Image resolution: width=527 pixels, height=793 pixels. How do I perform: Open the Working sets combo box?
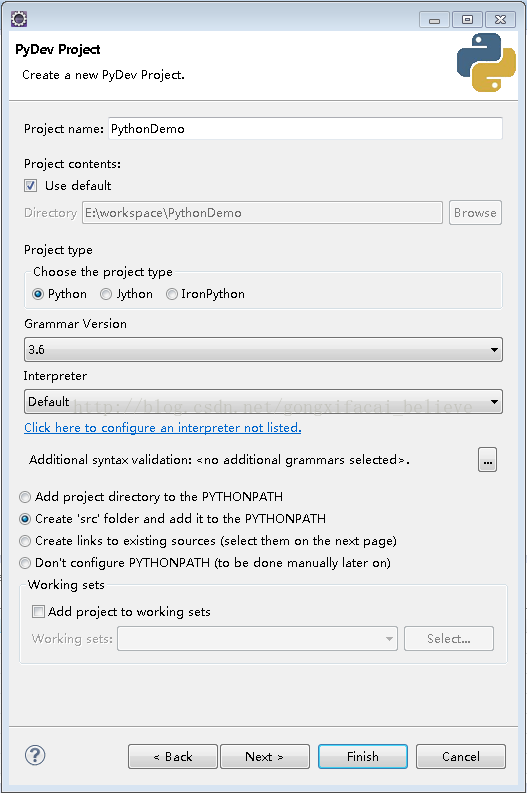[x=257, y=638]
